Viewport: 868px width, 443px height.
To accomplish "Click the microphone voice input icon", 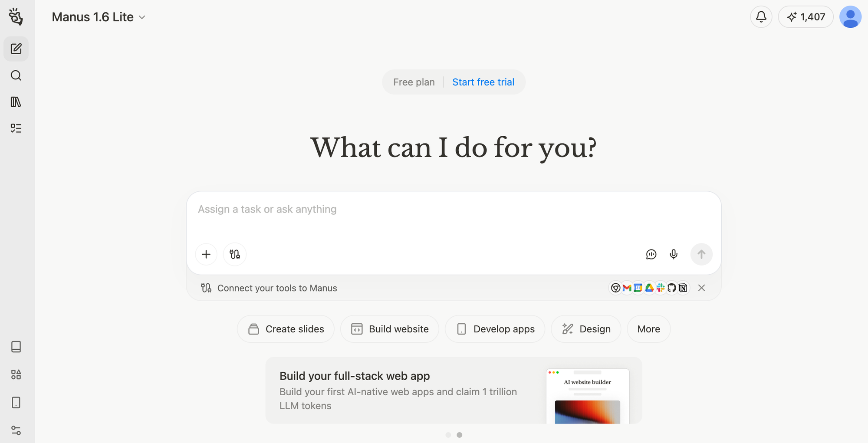I will click(x=674, y=254).
